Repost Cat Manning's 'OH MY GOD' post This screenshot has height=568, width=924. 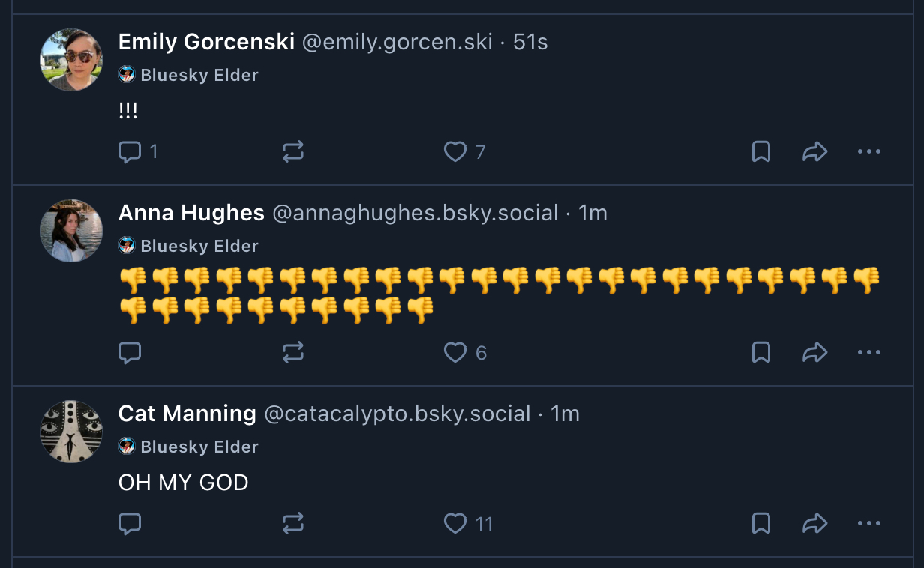(293, 524)
